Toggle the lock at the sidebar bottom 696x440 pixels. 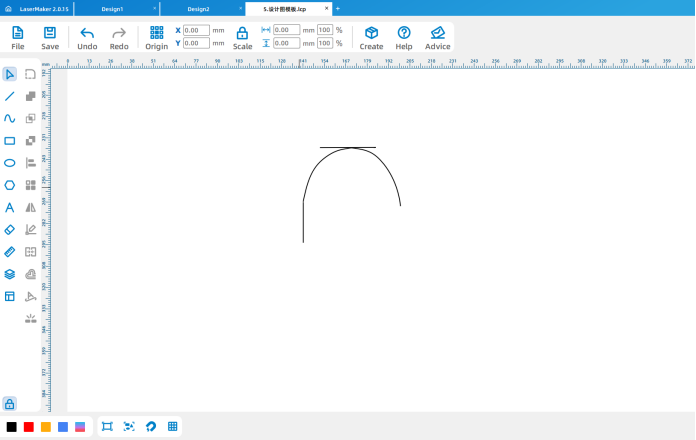[x=10, y=404]
